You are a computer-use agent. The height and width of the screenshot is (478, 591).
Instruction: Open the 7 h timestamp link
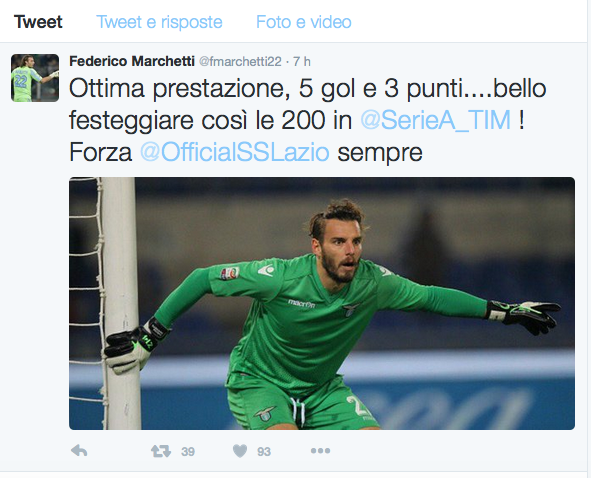(302, 61)
